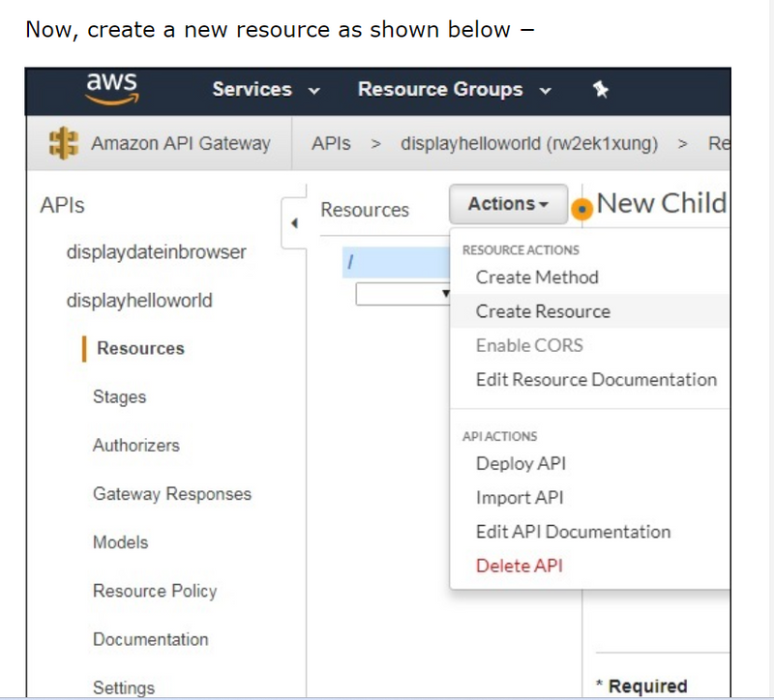Collapse the sidebar with arrow handle
This screenshot has height=700, width=774.
(x=293, y=224)
